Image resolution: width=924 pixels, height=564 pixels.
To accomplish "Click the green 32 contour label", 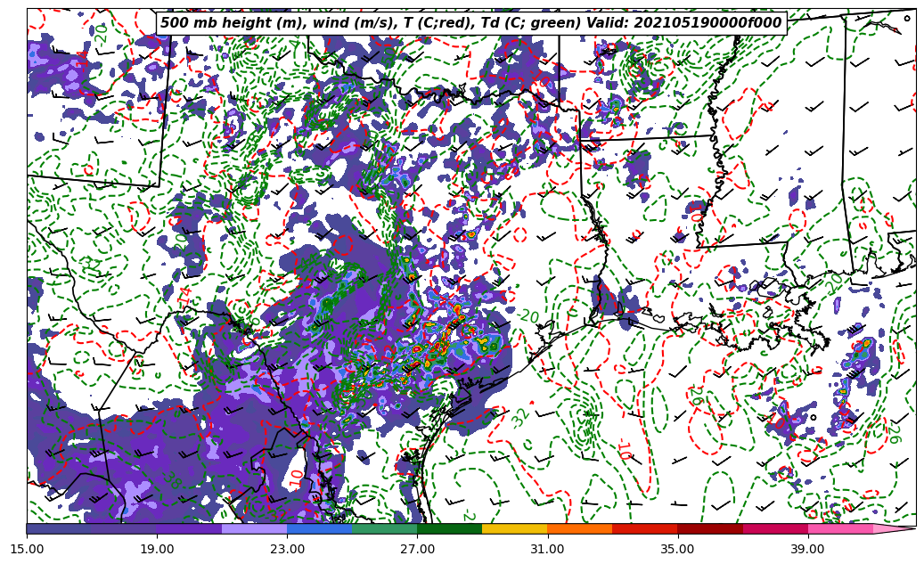I will [x=521, y=418].
